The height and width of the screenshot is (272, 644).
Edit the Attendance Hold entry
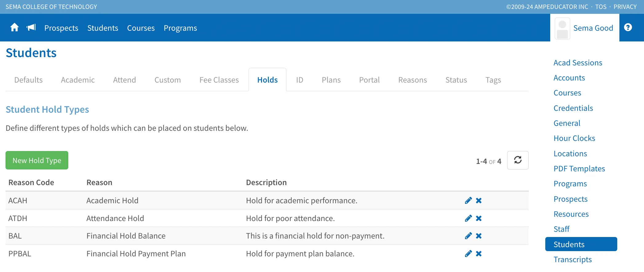click(468, 218)
